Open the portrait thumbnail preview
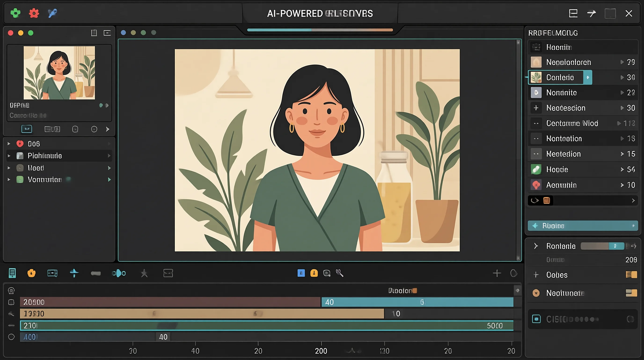Image resolution: width=644 pixels, height=360 pixels. click(59, 73)
